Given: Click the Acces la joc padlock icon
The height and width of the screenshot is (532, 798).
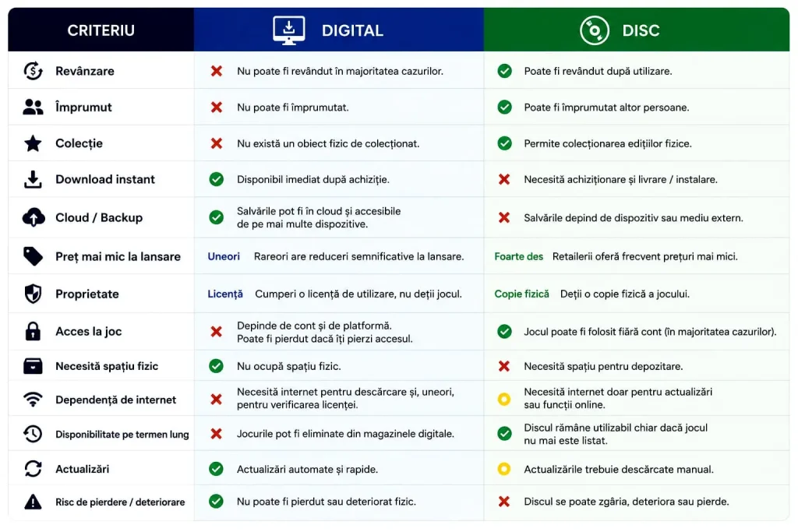Looking at the screenshot, I should (33, 331).
